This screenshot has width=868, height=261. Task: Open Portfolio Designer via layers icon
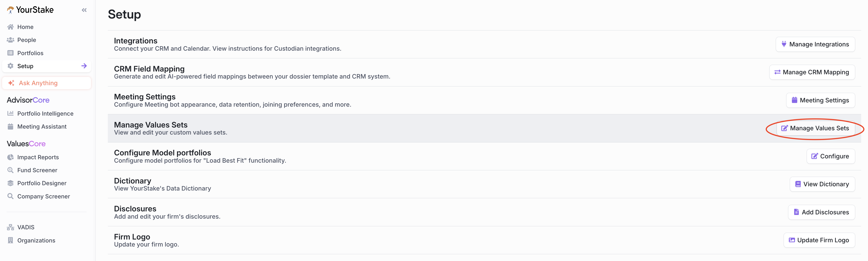[x=10, y=183]
